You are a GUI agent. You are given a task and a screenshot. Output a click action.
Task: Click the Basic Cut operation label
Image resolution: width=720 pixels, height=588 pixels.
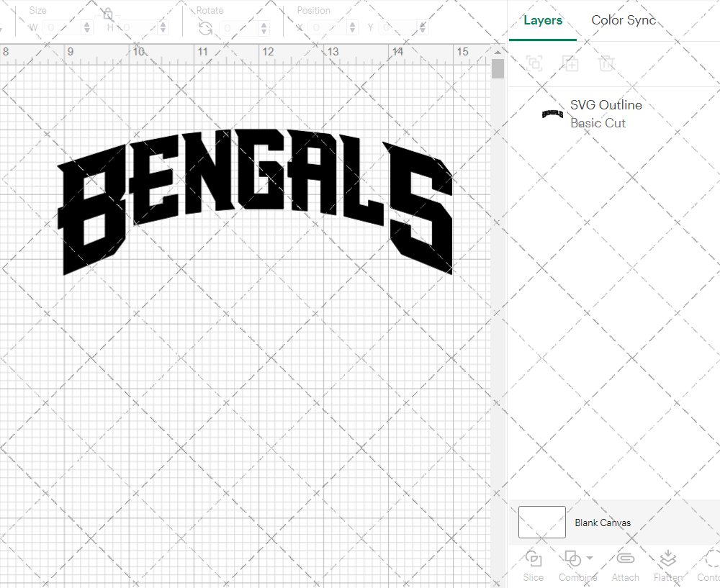[x=598, y=123]
